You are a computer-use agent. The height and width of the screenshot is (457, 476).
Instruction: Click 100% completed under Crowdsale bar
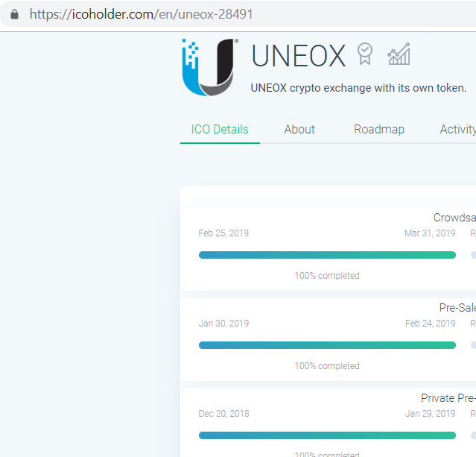pyautogui.click(x=327, y=276)
